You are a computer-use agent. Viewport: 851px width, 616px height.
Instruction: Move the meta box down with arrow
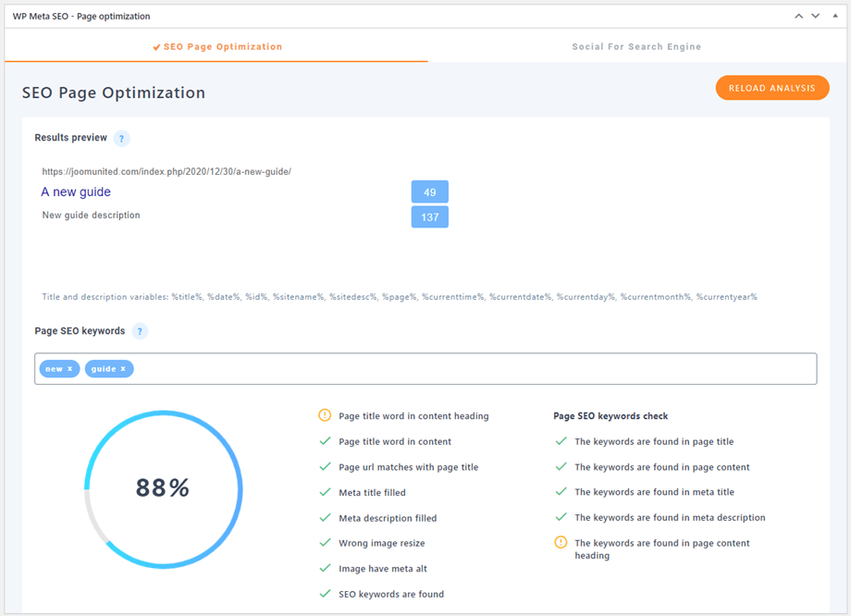click(815, 16)
